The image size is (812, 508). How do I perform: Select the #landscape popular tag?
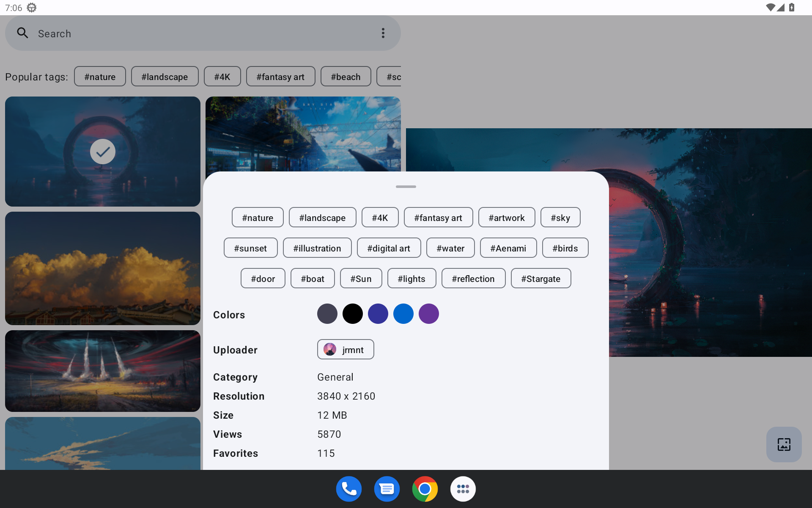tap(165, 77)
